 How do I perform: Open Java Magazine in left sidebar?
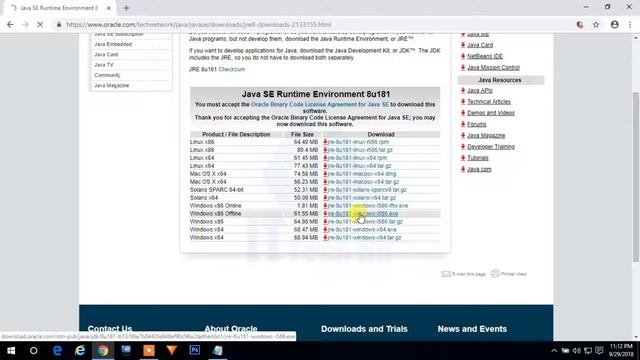(112, 86)
